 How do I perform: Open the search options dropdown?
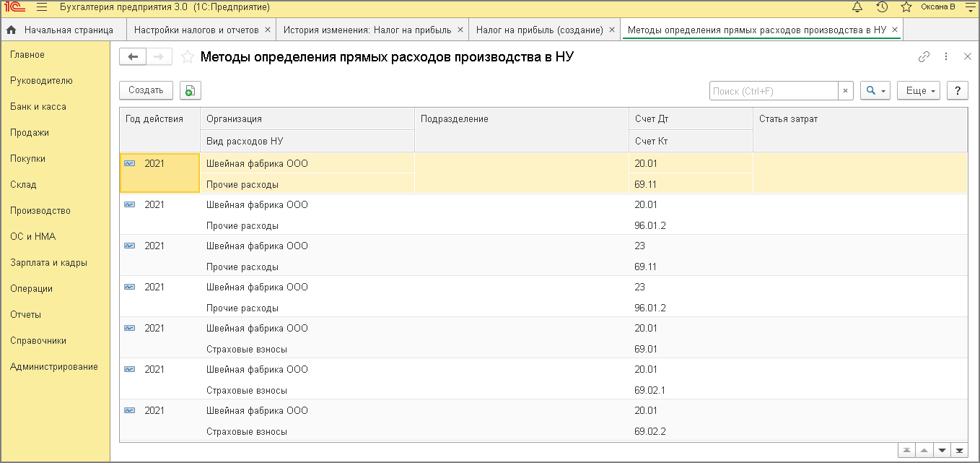tap(875, 90)
